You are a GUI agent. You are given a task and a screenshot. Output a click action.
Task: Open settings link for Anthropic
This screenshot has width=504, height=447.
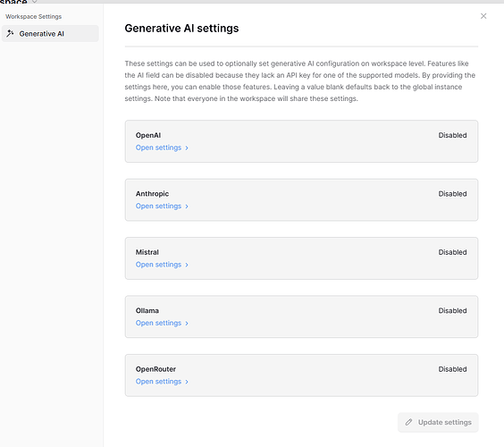click(158, 207)
